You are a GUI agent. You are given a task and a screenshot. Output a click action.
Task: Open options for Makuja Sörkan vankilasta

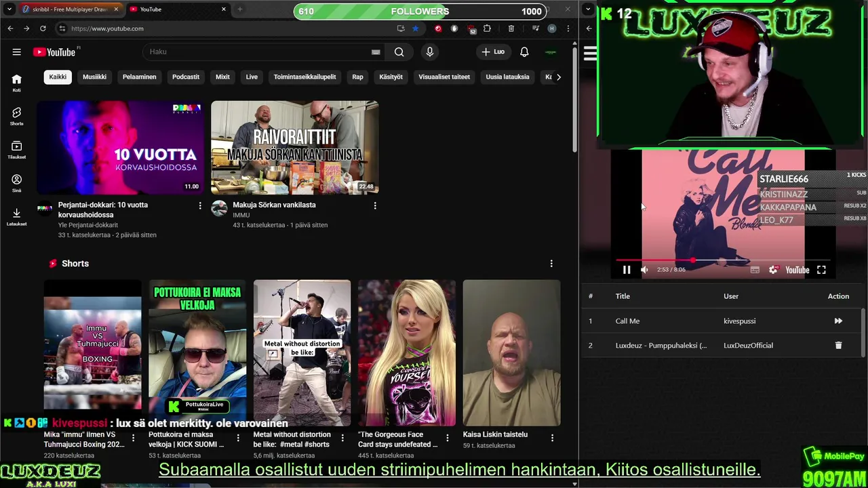[375, 205]
